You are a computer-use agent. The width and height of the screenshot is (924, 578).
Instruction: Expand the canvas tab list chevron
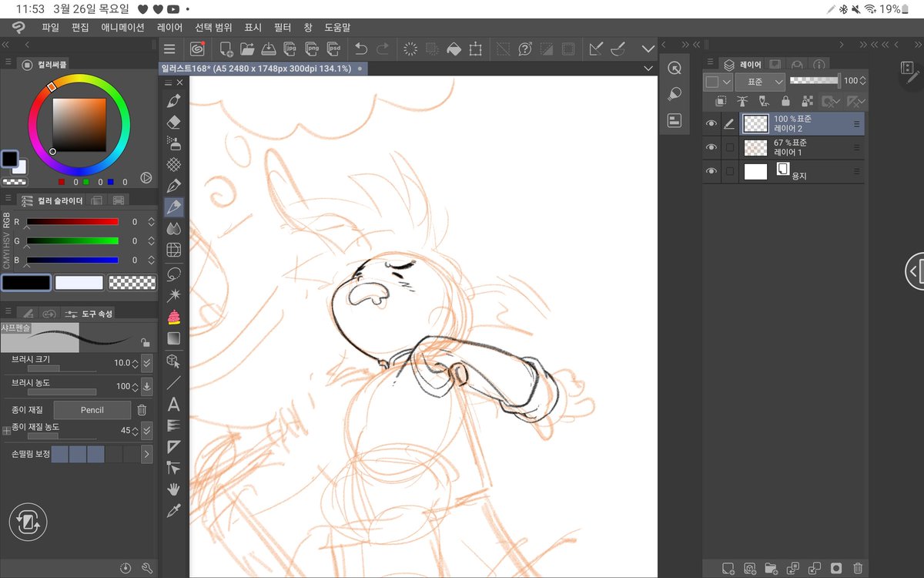pyautogui.click(x=648, y=69)
